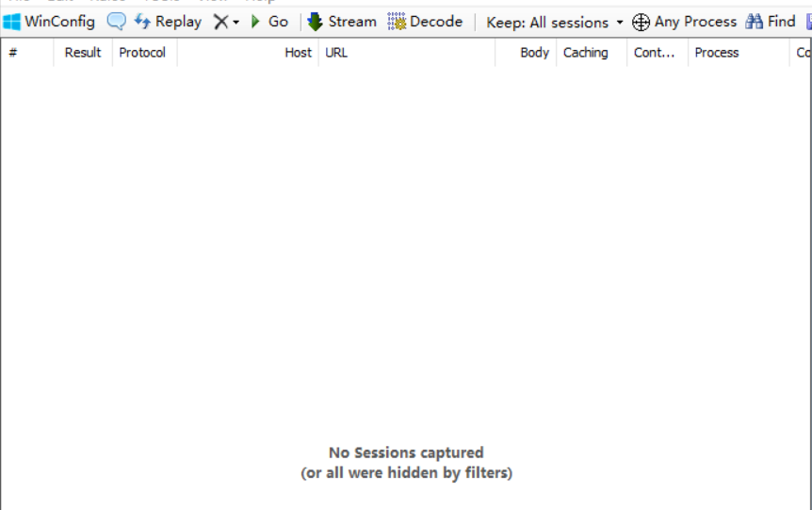Sort by Body column header
The height and width of the screenshot is (510, 812).
point(526,53)
